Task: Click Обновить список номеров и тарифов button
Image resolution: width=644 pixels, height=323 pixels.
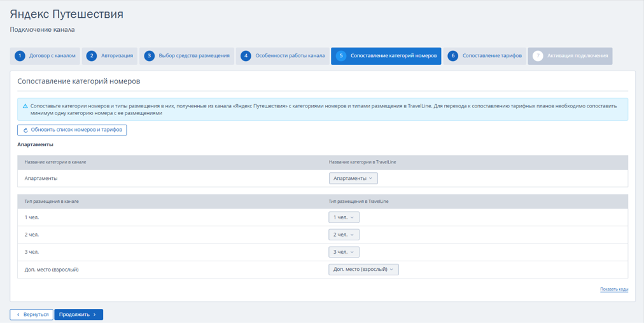Action: [x=72, y=130]
